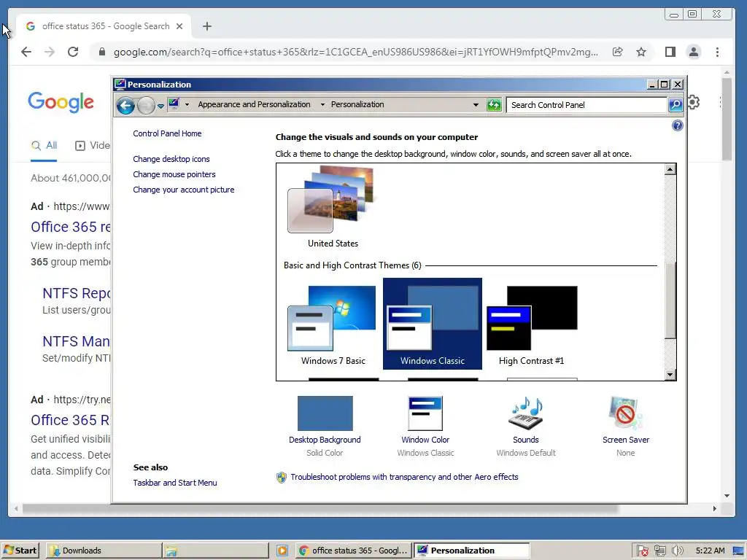Screen dimensions: 747x560
Task: Click theme list scroll down arrow
Action: pos(670,375)
